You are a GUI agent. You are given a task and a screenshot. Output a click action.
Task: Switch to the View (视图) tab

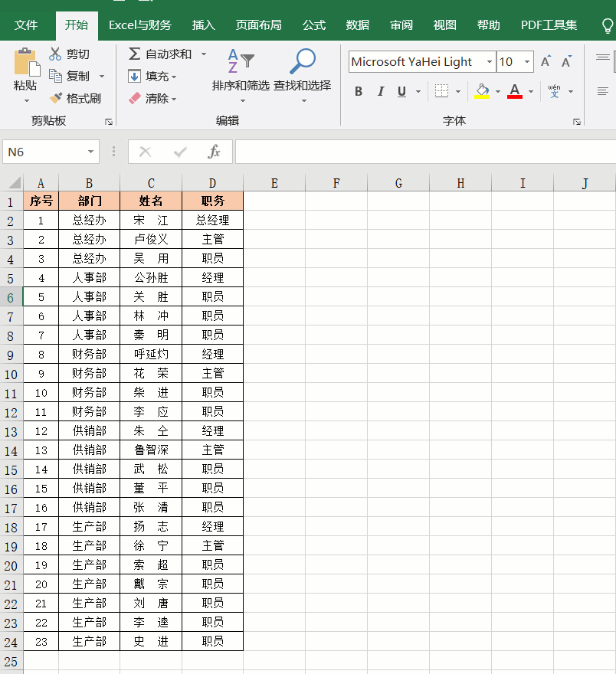pyautogui.click(x=444, y=25)
